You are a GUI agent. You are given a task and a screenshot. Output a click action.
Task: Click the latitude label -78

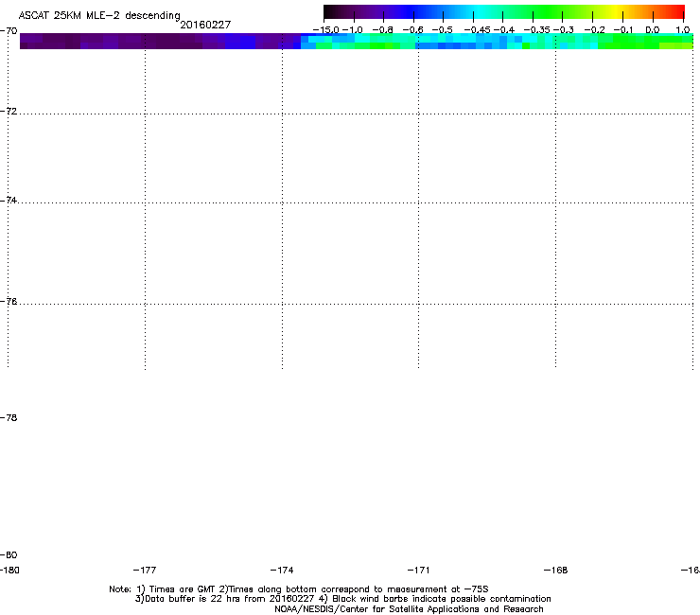(9, 417)
